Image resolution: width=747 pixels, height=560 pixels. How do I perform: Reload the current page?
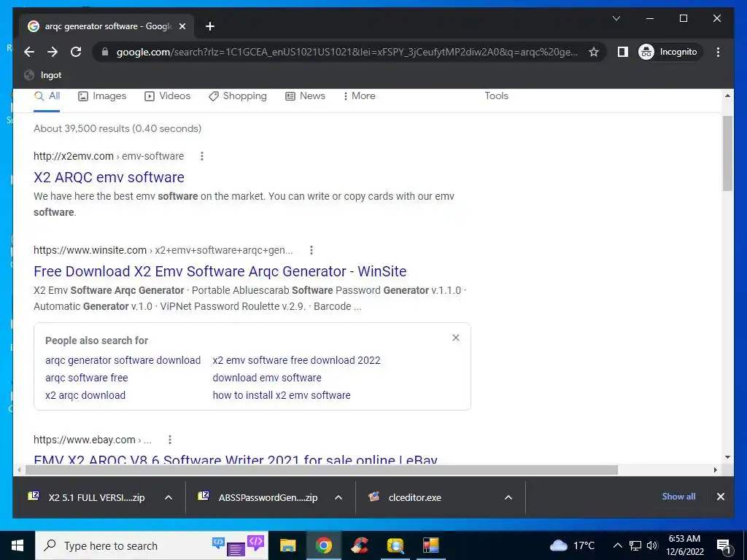pos(76,52)
